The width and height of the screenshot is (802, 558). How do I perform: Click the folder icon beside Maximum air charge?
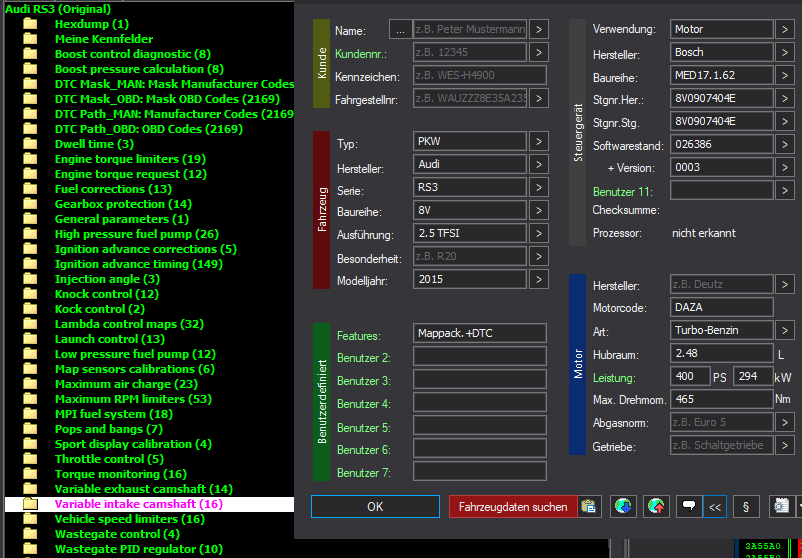click(31, 384)
